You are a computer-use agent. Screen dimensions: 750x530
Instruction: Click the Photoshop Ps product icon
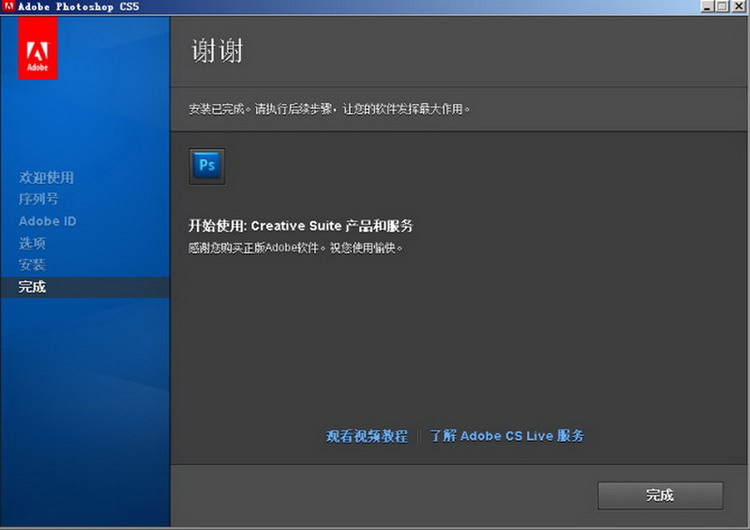207,166
